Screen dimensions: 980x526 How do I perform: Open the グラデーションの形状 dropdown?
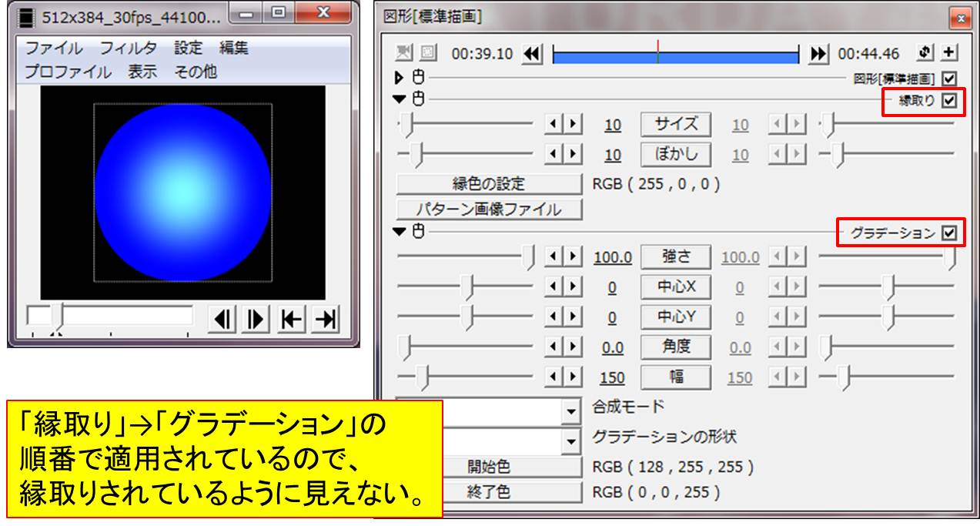pos(571,442)
